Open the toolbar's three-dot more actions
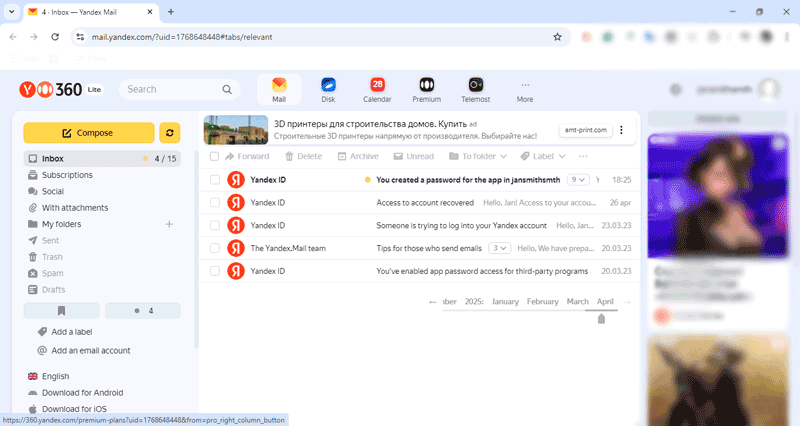 [x=583, y=156]
